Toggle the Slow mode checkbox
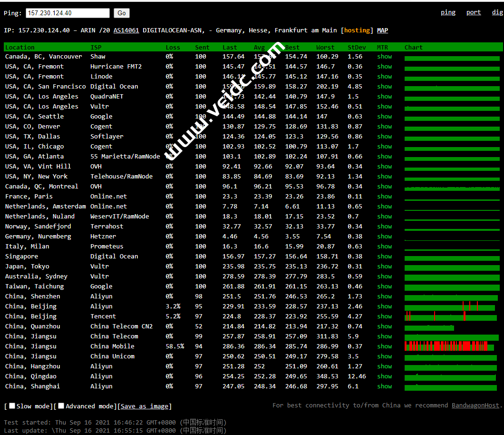504x435 pixels. [x=12, y=405]
